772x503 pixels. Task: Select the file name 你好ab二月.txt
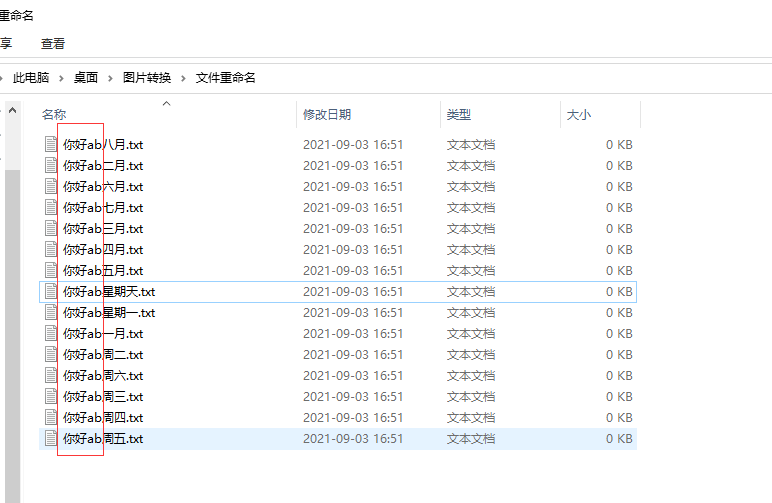click(x=103, y=166)
